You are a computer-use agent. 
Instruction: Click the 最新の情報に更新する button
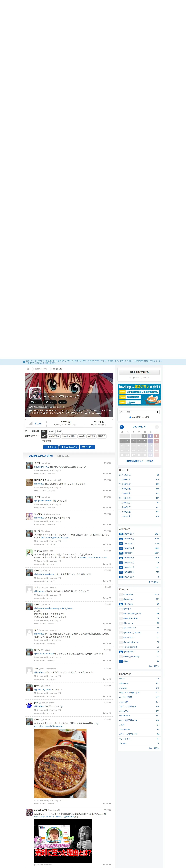point(139,372)
